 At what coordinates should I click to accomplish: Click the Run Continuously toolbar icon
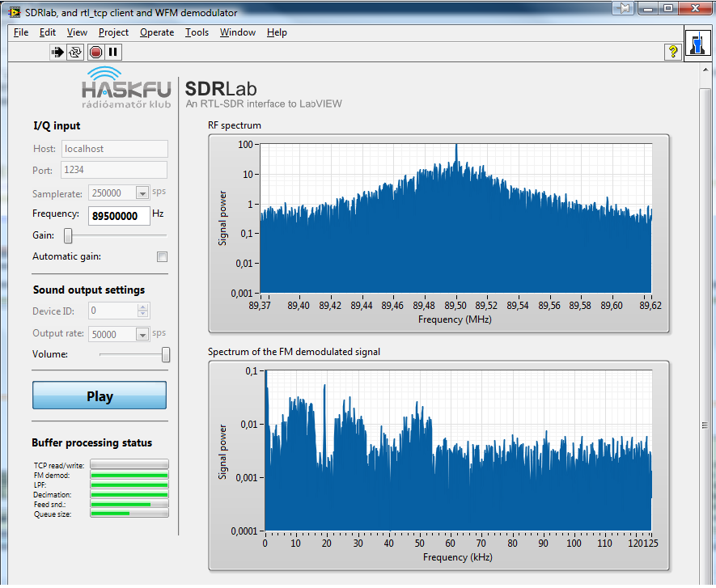(75, 52)
